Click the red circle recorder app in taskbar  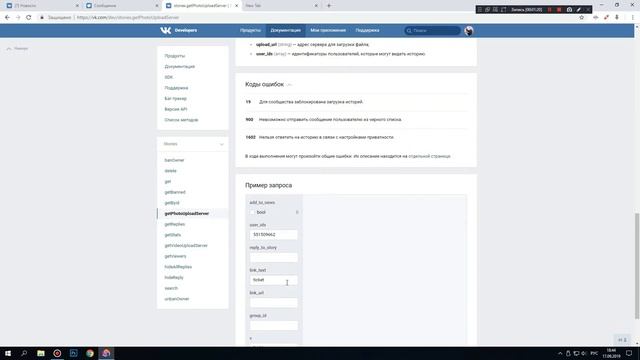[x=57, y=353]
